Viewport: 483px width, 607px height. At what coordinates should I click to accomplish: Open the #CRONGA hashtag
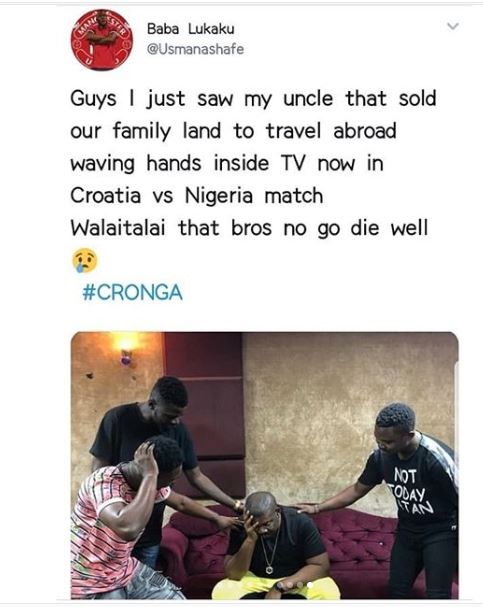tap(132, 292)
